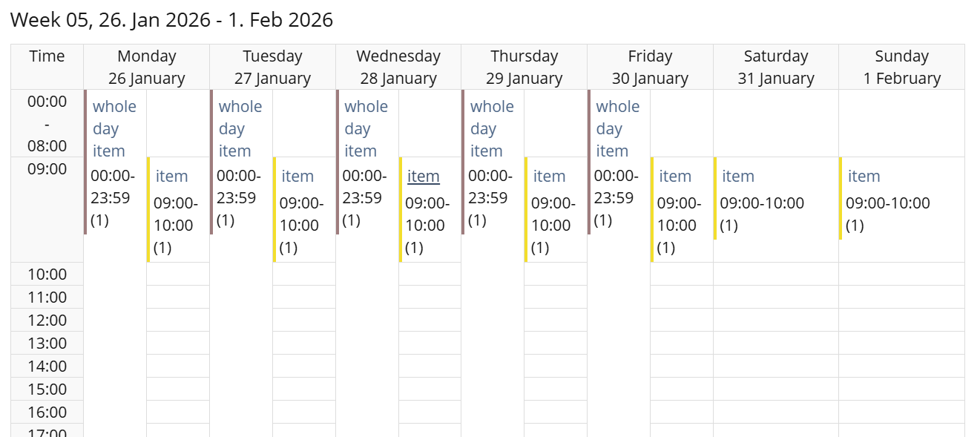Image resolution: width=980 pixels, height=437 pixels.
Task: Click the Monday 26 January column header
Action: 147,67
